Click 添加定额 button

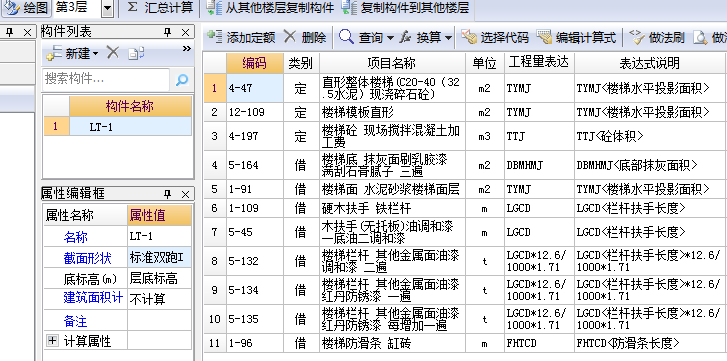point(242,37)
